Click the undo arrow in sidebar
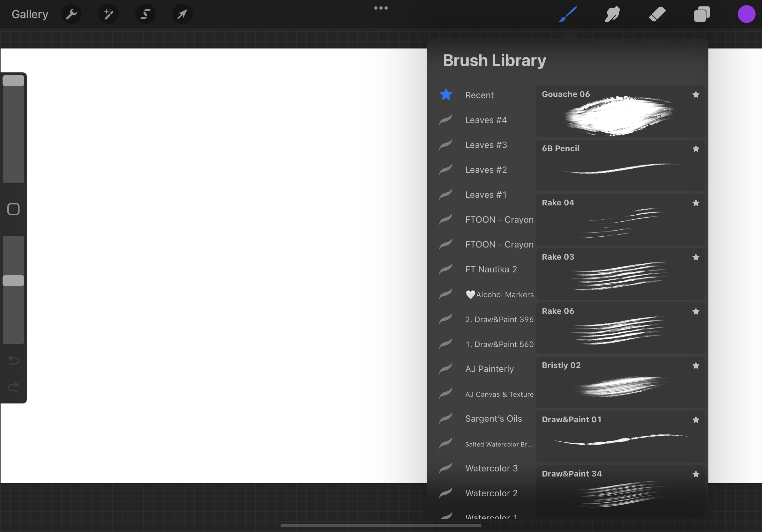The image size is (762, 532). coord(13,360)
